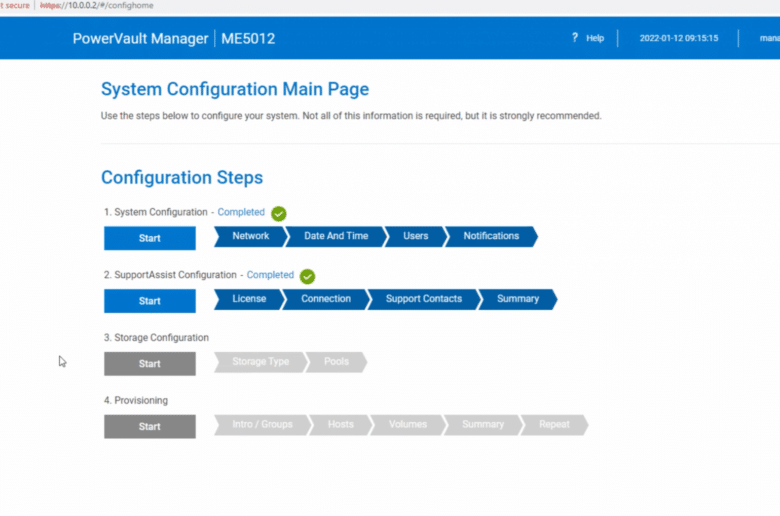Open the Date And Time step
Image resolution: width=780 pixels, height=516 pixels.
(336, 236)
